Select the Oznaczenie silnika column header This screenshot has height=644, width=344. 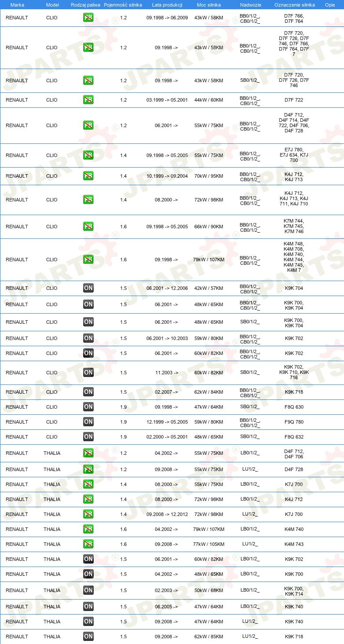(x=294, y=5)
